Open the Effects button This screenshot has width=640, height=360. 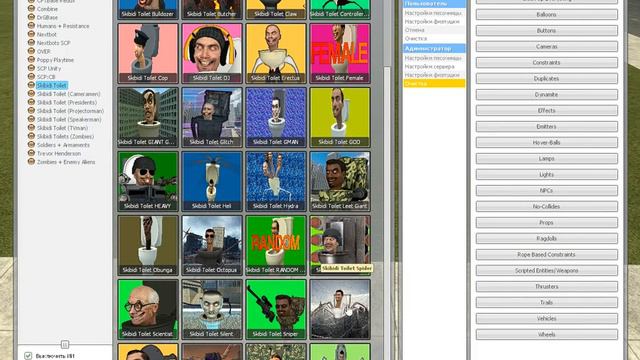tap(547, 111)
